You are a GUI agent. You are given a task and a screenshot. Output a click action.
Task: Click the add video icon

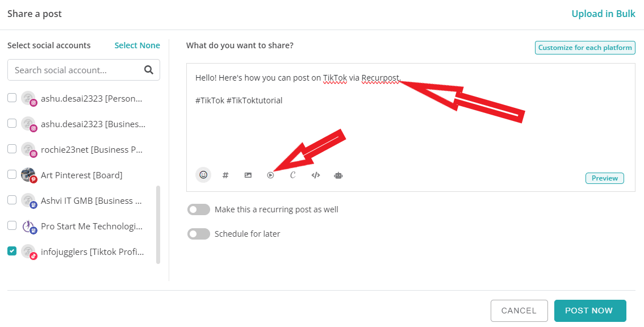[271, 175]
